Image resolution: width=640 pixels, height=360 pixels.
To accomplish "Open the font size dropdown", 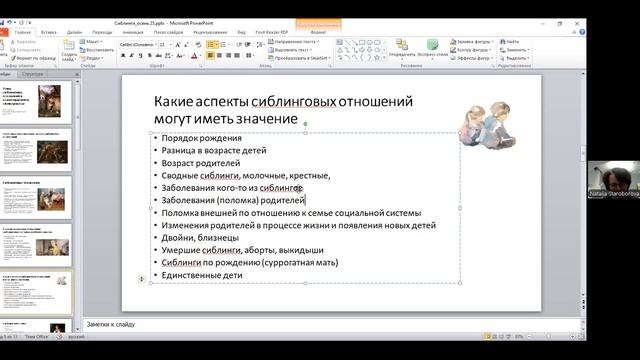I will click(171, 44).
